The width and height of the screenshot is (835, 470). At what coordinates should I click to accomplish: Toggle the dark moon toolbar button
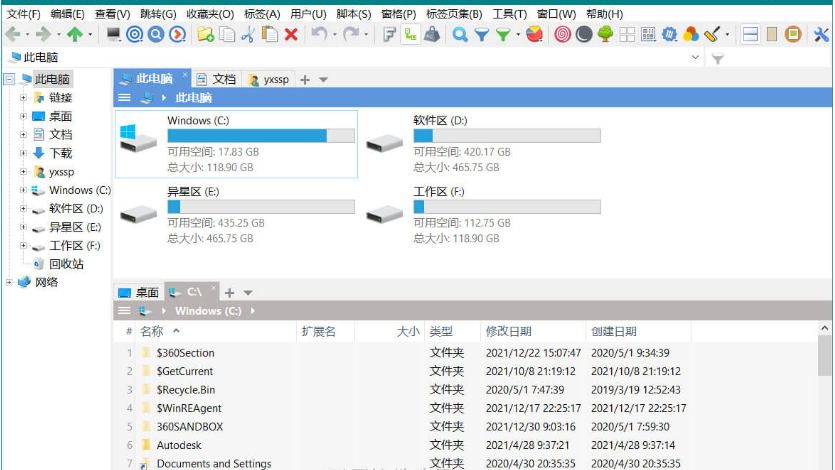click(x=584, y=35)
